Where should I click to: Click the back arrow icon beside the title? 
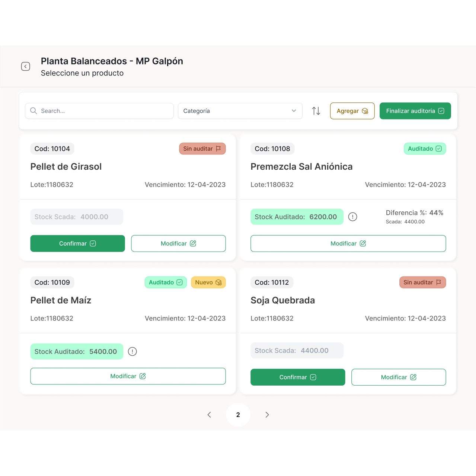pyautogui.click(x=25, y=67)
